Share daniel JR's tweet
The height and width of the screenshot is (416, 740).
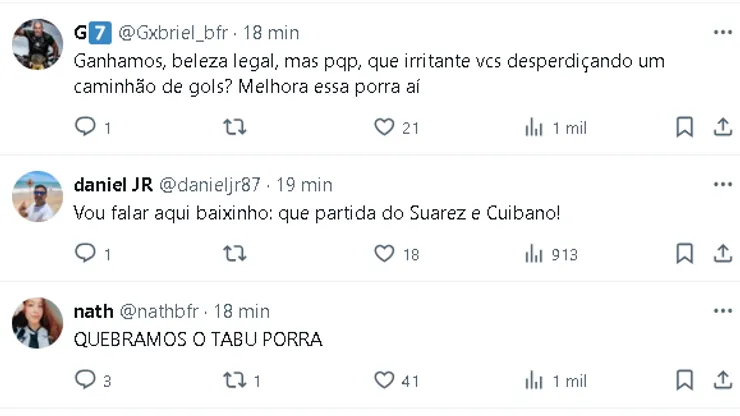pyautogui.click(x=722, y=254)
